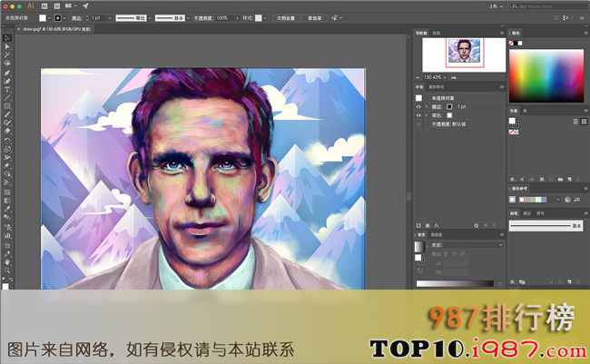Select the Line Segment tool
The height and width of the screenshot is (364, 590).
point(7,98)
